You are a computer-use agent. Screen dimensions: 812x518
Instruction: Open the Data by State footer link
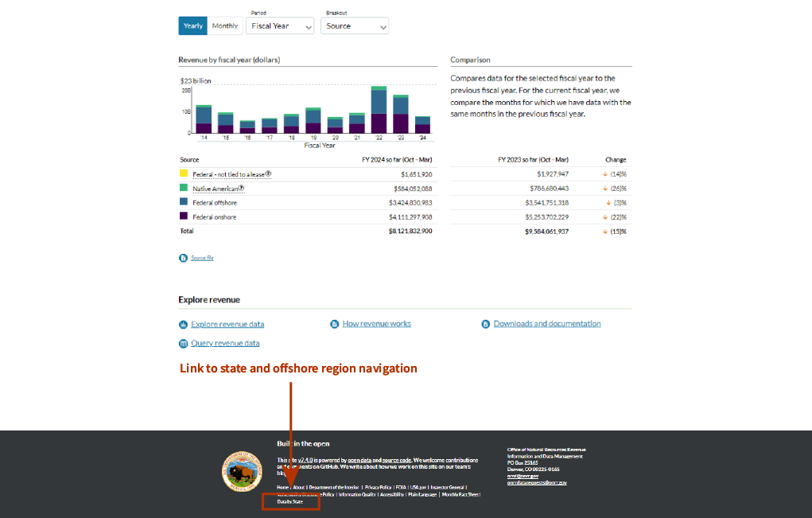[x=290, y=502]
